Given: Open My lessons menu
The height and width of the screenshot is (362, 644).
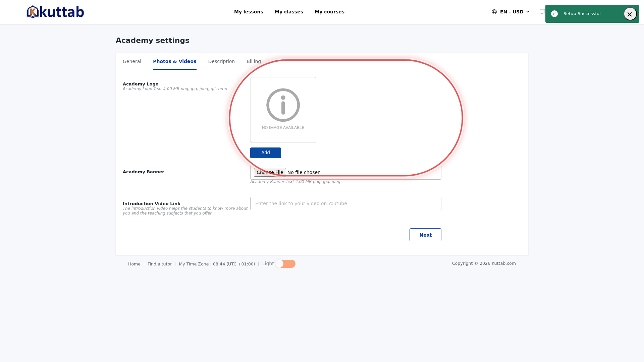Looking at the screenshot, I should click(x=249, y=12).
